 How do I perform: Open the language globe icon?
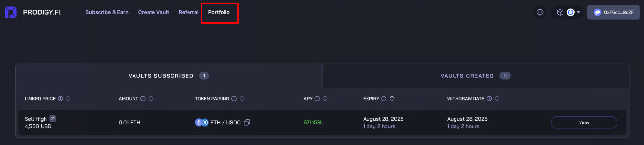[x=540, y=12]
